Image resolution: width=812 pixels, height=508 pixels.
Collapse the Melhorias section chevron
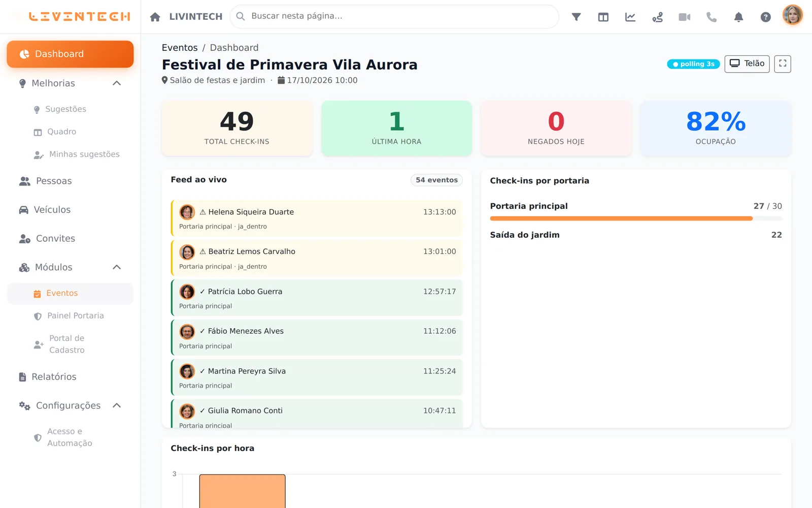117,83
